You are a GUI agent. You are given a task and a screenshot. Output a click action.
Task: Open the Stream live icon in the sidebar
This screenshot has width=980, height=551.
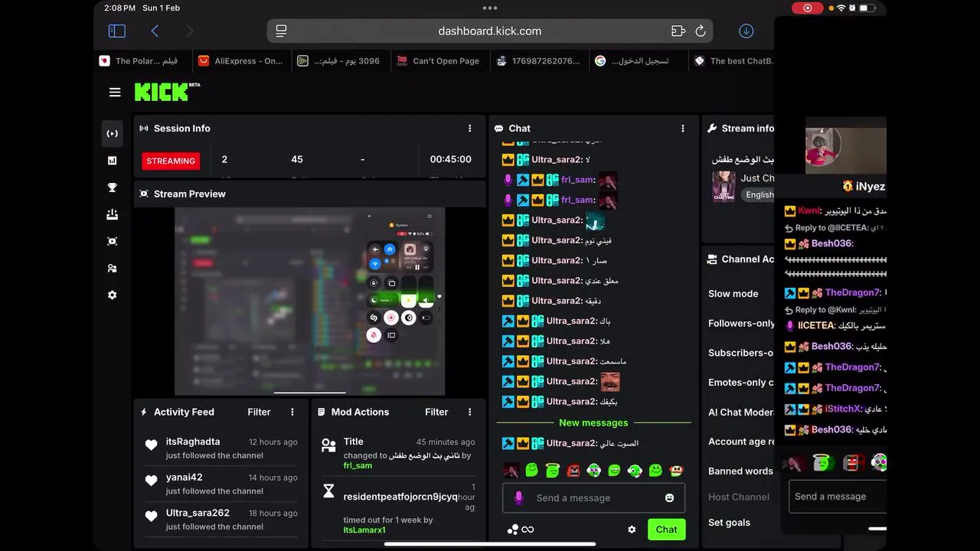[x=113, y=134]
